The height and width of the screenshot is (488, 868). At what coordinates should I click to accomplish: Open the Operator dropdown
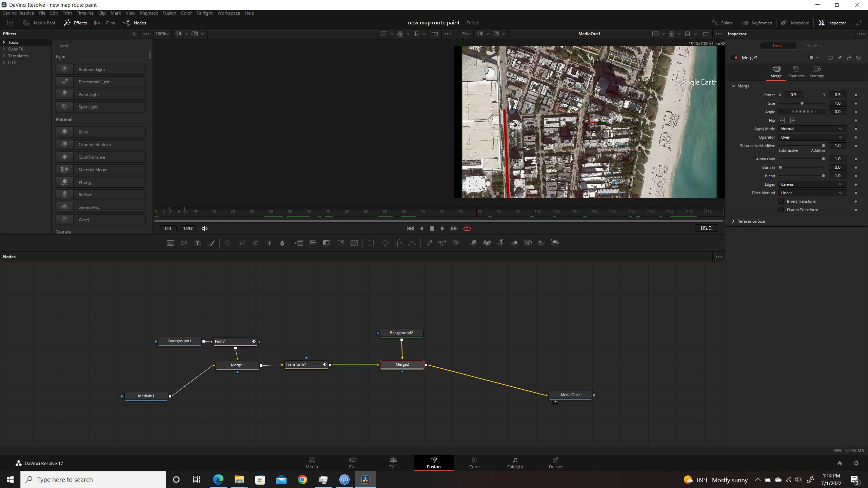[x=812, y=137]
